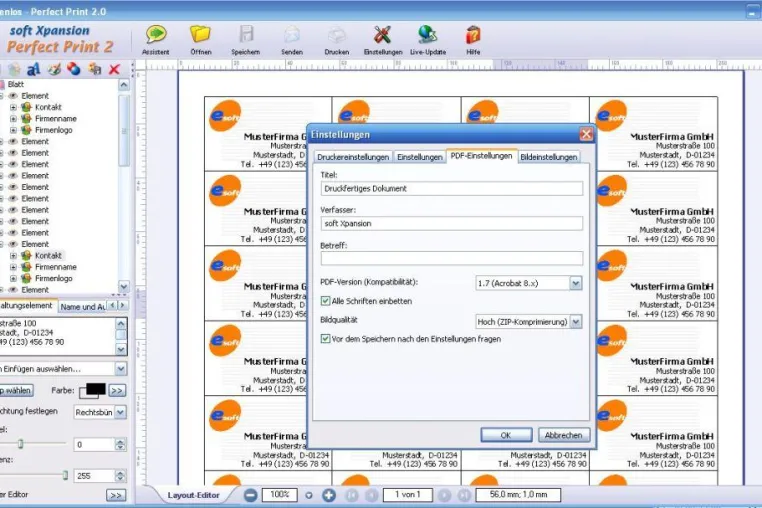Click stepper arrows of the 255 value field
Viewport: 762px width, 508px height.
click(x=121, y=475)
